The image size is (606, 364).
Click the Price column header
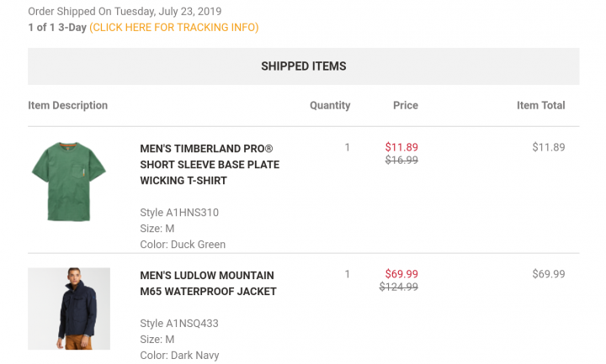pyautogui.click(x=406, y=106)
